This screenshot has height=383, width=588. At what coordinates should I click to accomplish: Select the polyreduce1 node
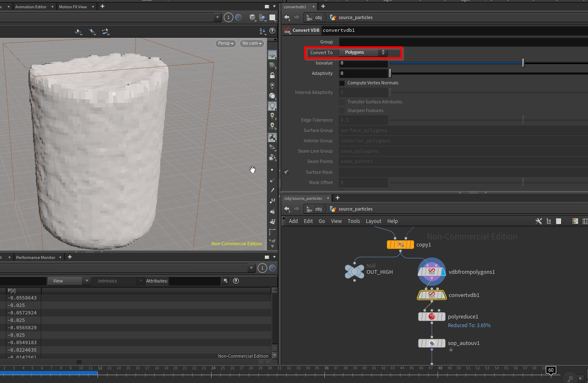(x=432, y=317)
